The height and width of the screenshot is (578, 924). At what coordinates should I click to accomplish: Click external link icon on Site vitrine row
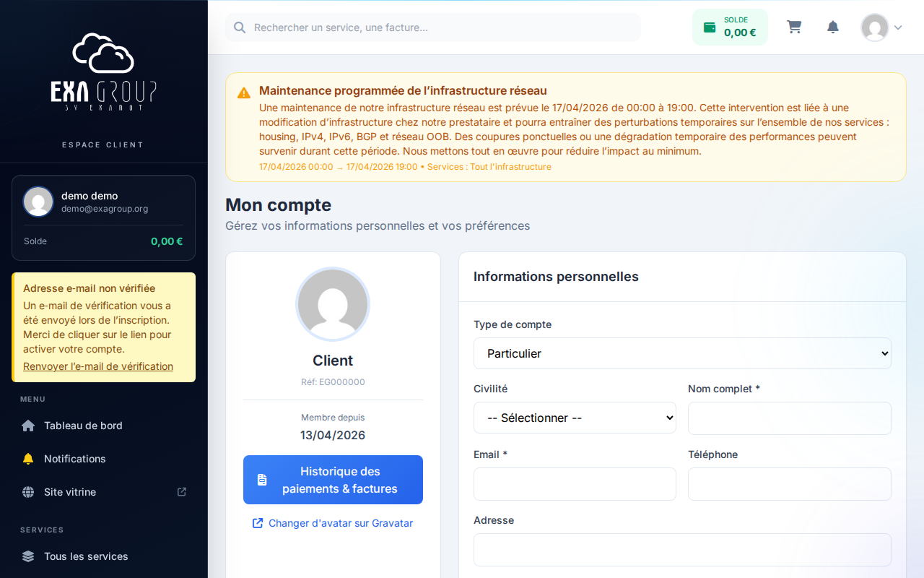click(182, 492)
